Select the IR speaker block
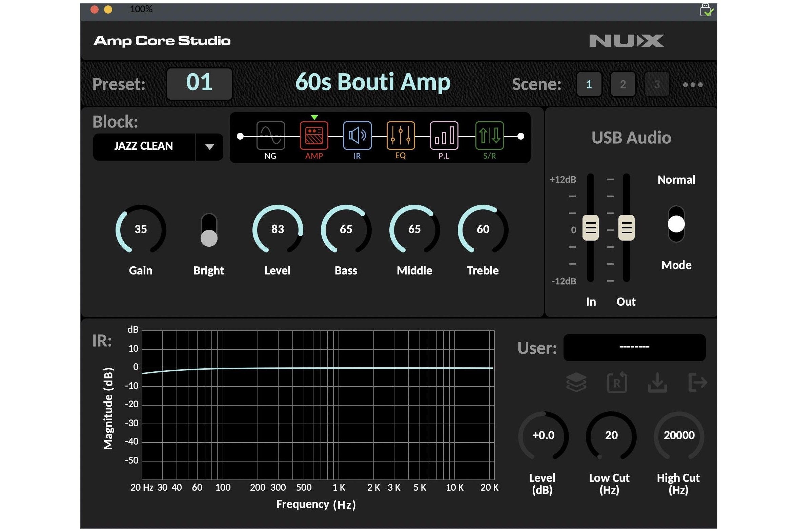The width and height of the screenshot is (798, 532). point(357,136)
